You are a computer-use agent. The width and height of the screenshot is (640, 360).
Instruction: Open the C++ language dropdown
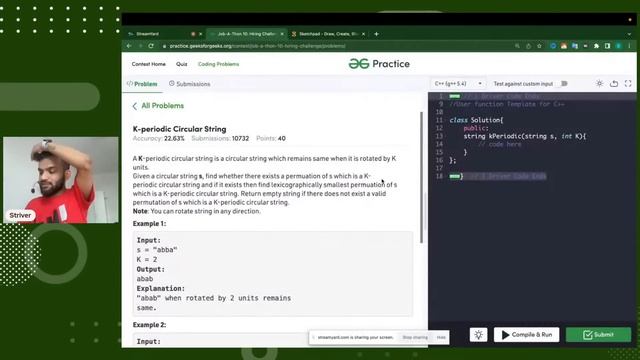click(x=458, y=84)
